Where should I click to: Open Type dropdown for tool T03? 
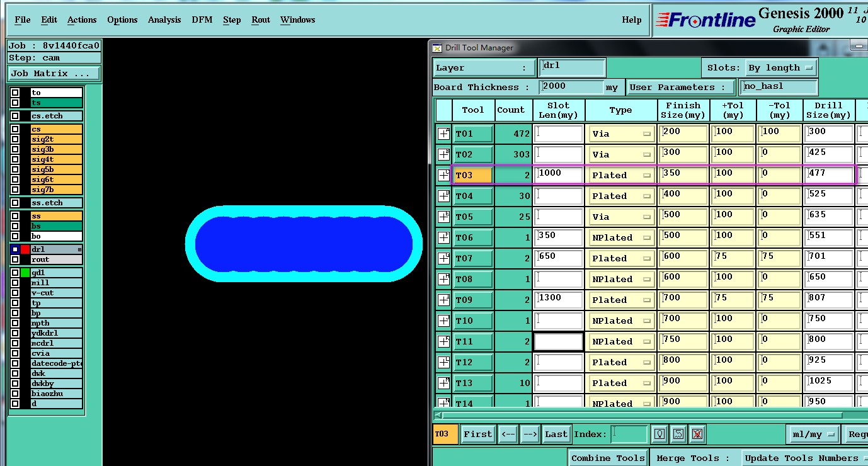pos(622,175)
